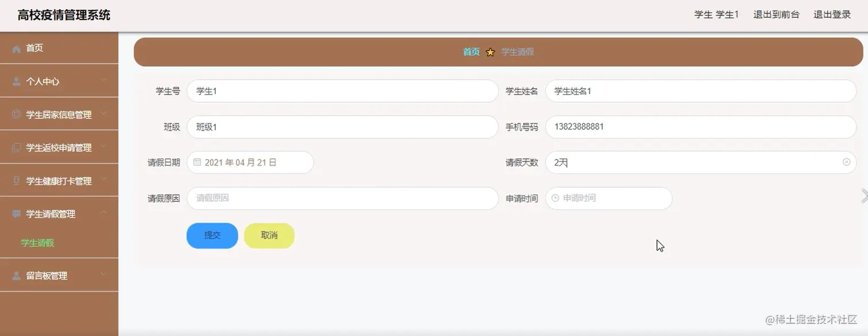Click the icon beside 学生返校申请管理

(15, 147)
